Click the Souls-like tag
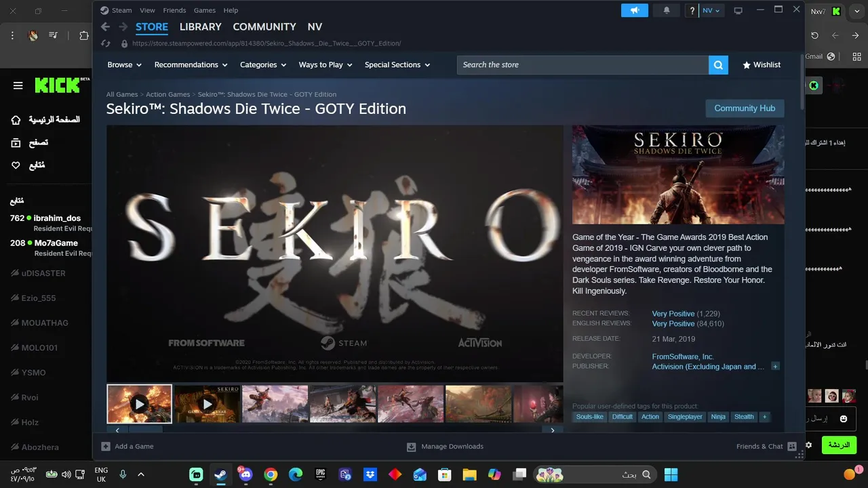Screen dimensions: 868x488 (x=589, y=417)
